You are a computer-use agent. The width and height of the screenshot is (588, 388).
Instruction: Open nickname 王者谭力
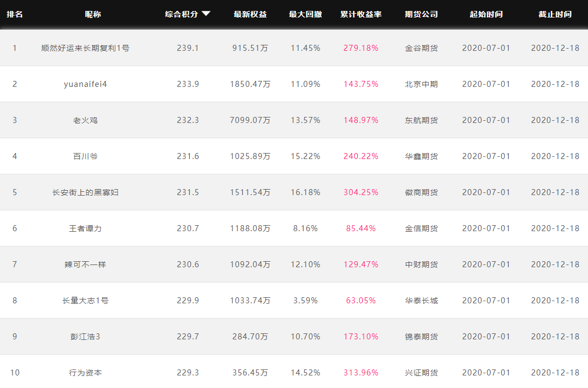click(x=85, y=228)
